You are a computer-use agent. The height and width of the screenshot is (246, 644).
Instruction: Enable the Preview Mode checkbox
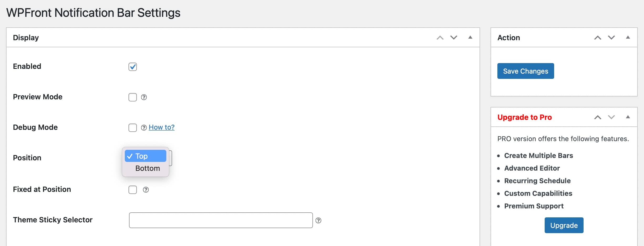[x=133, y=97]
